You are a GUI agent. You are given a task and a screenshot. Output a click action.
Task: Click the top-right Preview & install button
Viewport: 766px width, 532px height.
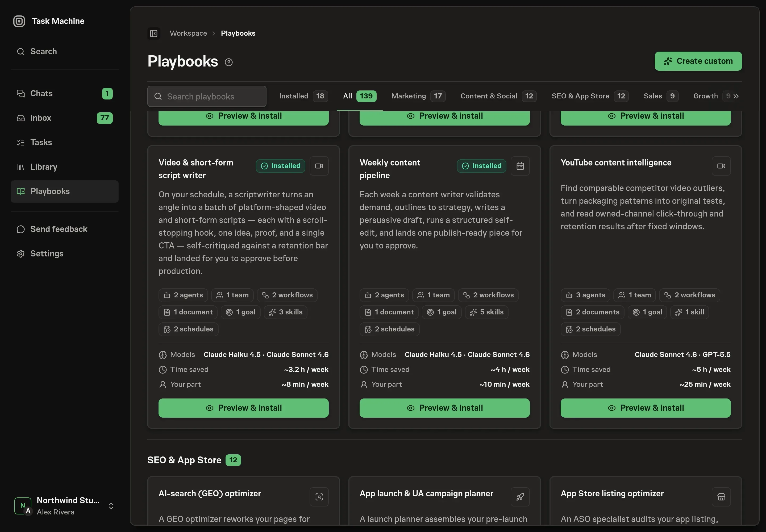coord(645,118)
